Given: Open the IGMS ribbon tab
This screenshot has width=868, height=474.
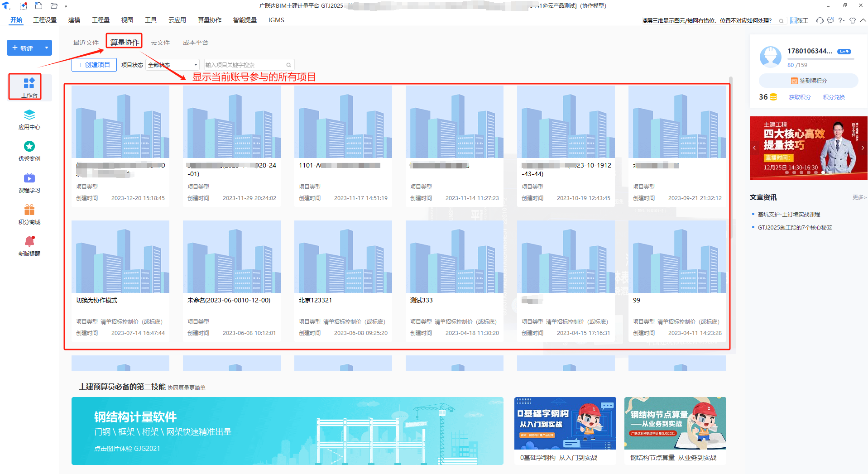Looking at the screenshot, I should (x=276, y=20).
